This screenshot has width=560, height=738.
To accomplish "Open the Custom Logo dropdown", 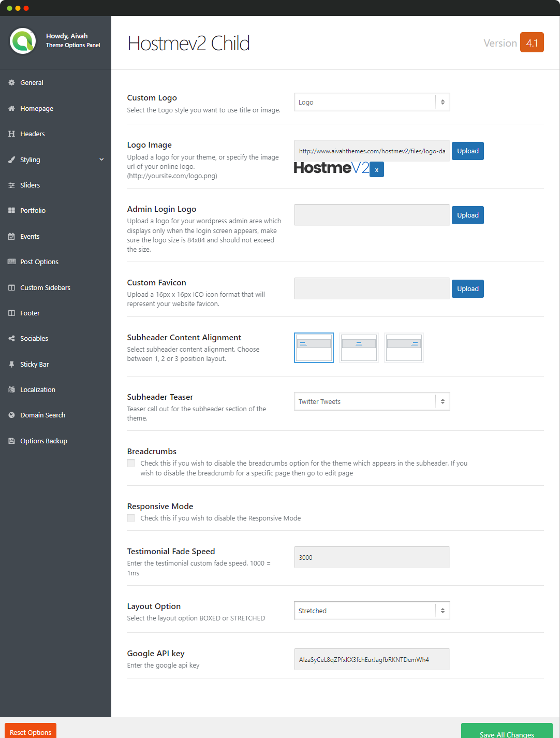I will tap(372, 103).
